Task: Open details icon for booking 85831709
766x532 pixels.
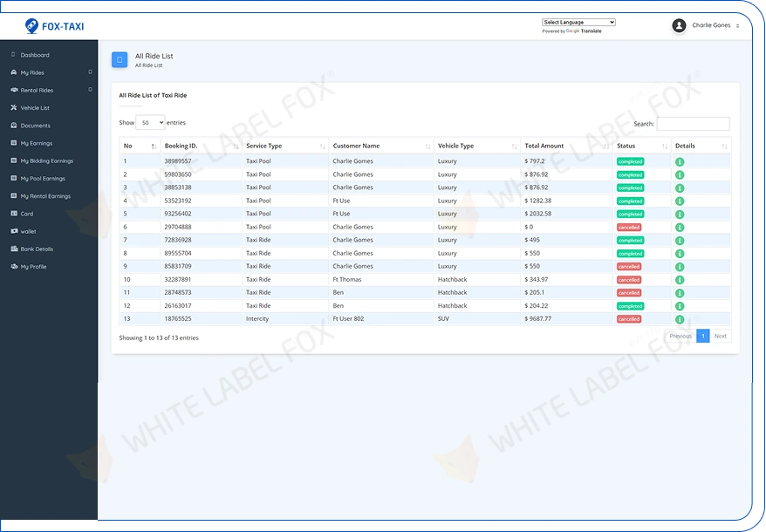Action: (680, 267)
